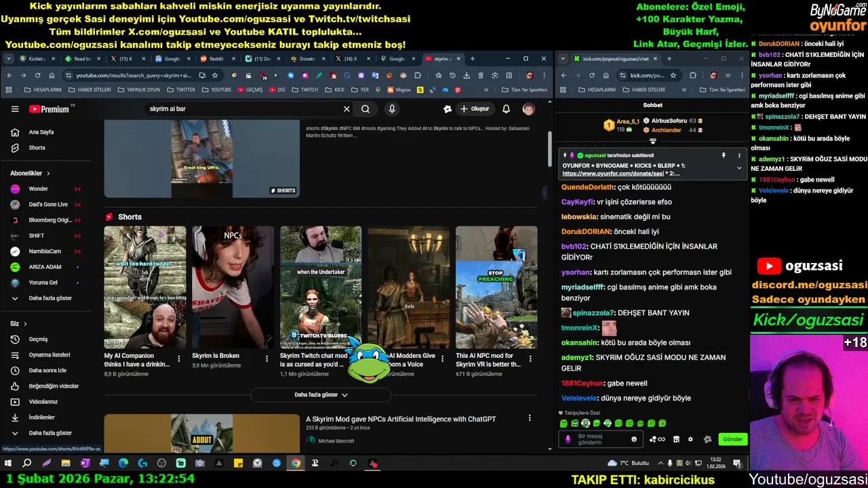
Task: Reload the YouTube page
Action: coord(37,75)
